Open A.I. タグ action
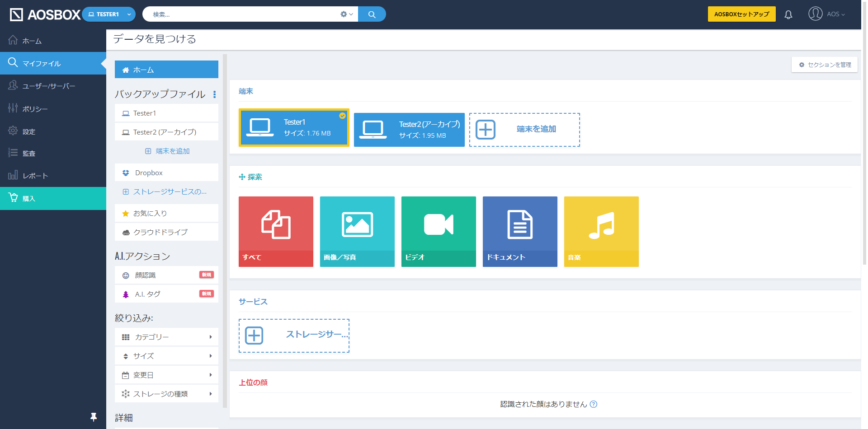This screenshot has width=868, height=429. click(166, 294)
